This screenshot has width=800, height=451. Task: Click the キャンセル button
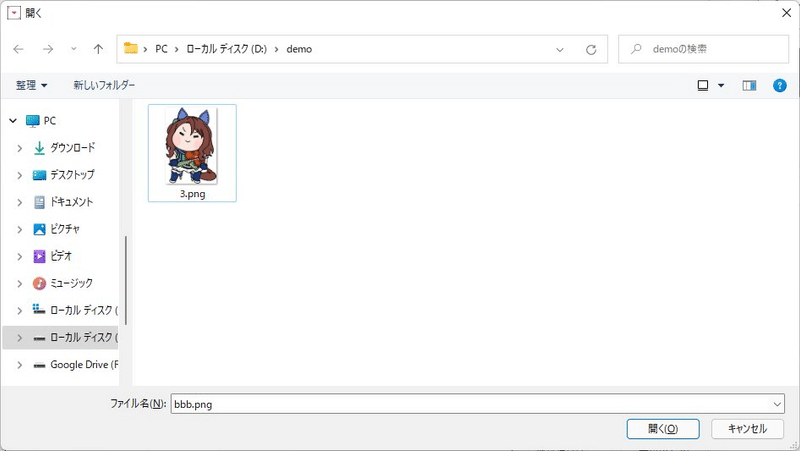(747, 429)
